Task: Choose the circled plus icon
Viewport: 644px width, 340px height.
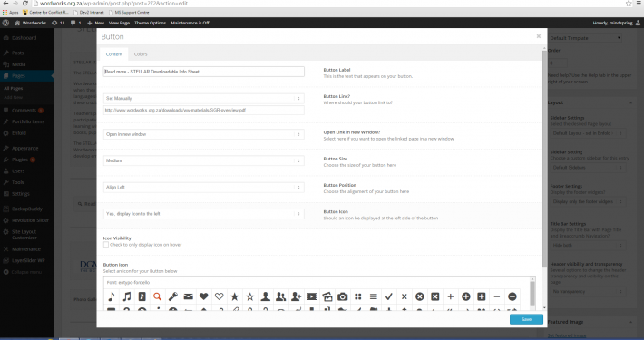Action: (466, 296)
